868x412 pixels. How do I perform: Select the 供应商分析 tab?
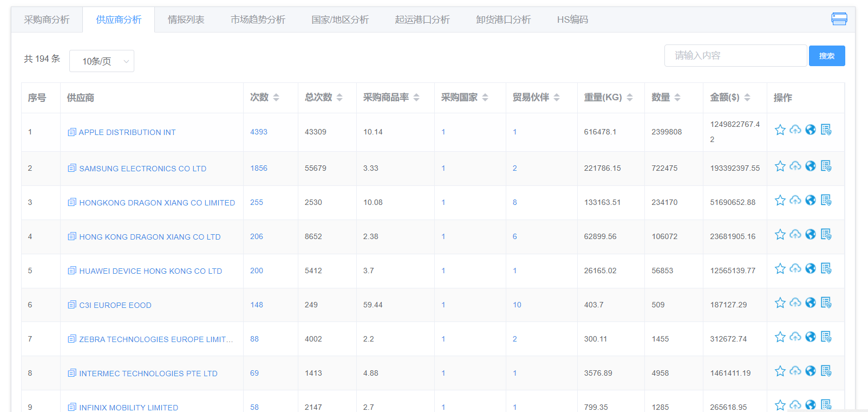(119, 20)
